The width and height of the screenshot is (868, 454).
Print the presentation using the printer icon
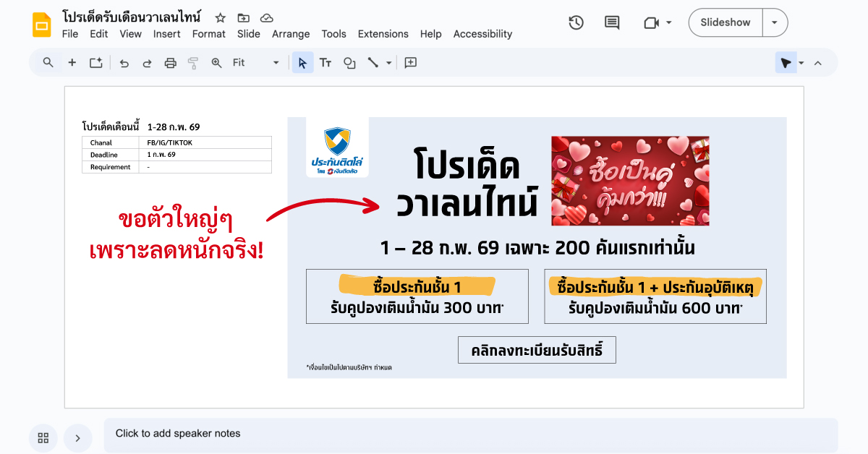pyautogui.click(x=170, y=63)
